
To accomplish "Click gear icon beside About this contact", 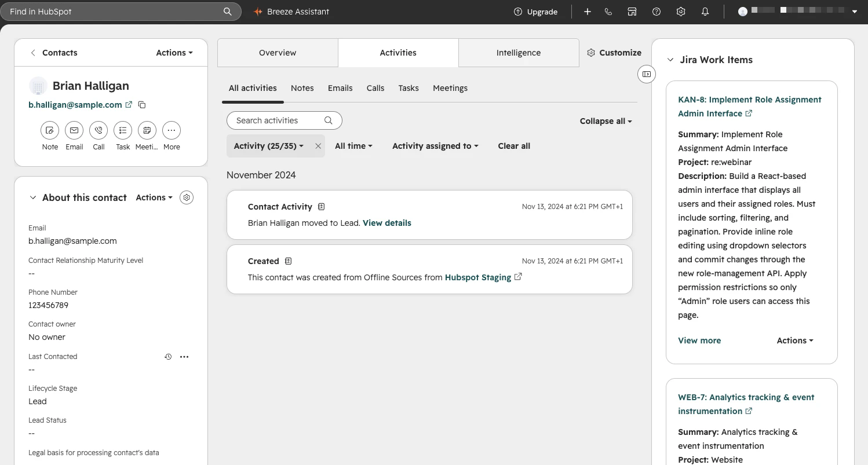I will (x=187, y=197).
